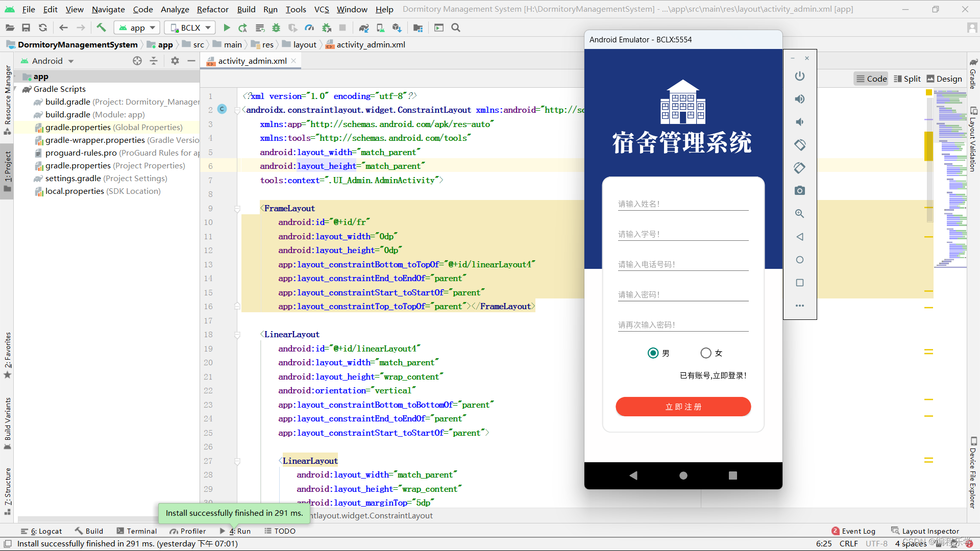
Task: Run the app with the green Run icon
Action: (x=226, y=28)
